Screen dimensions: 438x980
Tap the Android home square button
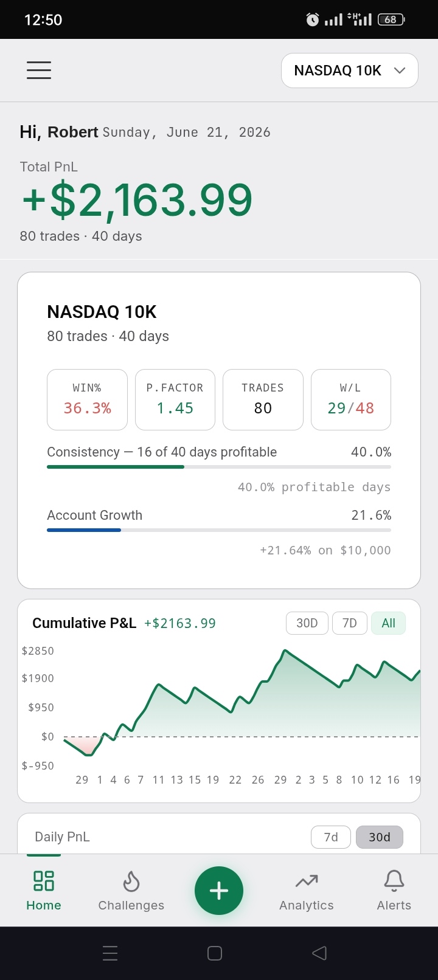point(215,953)
